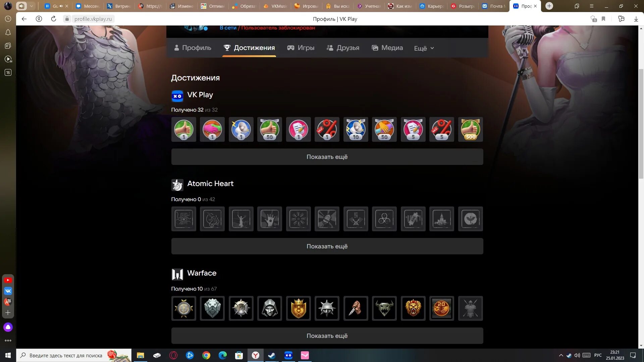Viewport: 644px width, 362px height.
Task: Go back to previous page
Action: [24, 19]
